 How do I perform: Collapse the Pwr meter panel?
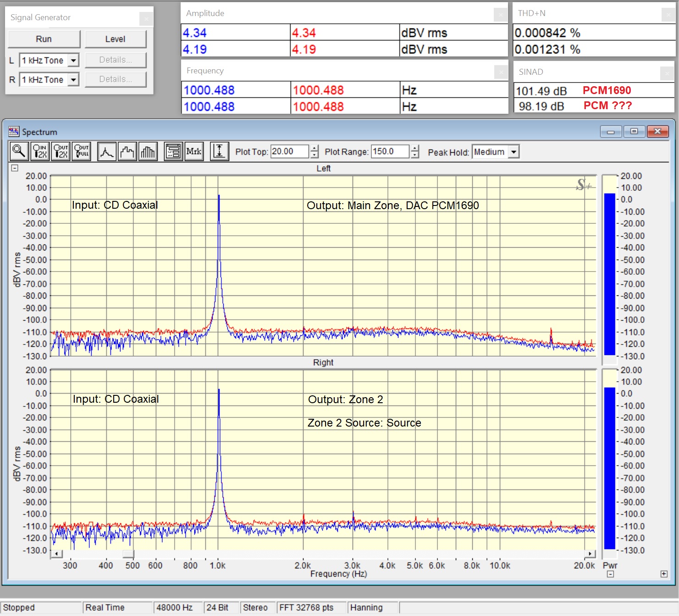(x=610, y=574)
